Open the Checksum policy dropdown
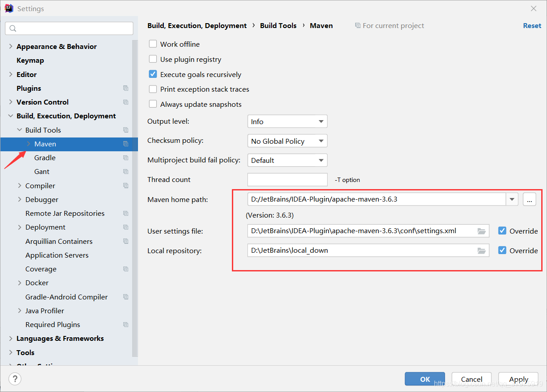 pos(287,141)
